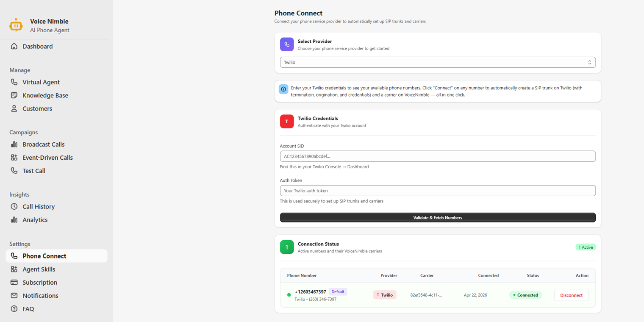Open Notifications in sidebar
644x322 pixels.
[56, 295]
